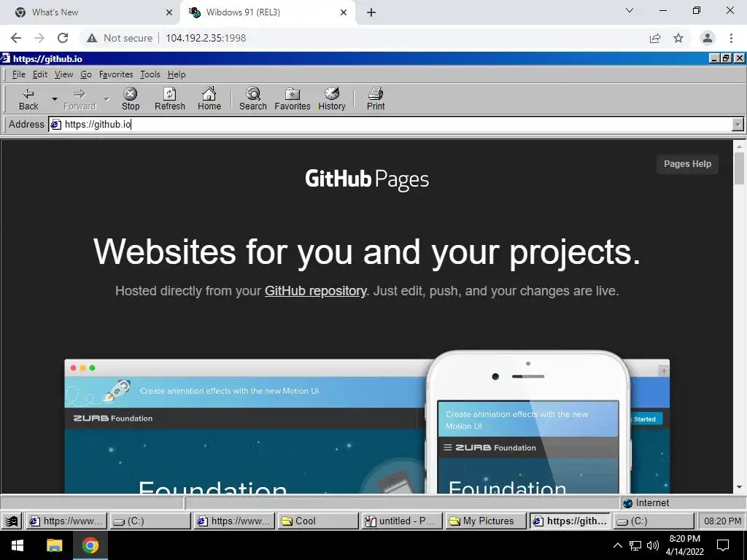Screen dimensions: 747x560
Task: Click the GitHub Pages logo
Action: [367, 179]
